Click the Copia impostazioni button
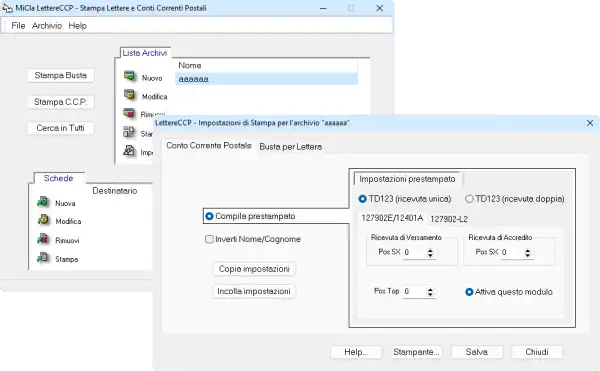 pos(254,269)
